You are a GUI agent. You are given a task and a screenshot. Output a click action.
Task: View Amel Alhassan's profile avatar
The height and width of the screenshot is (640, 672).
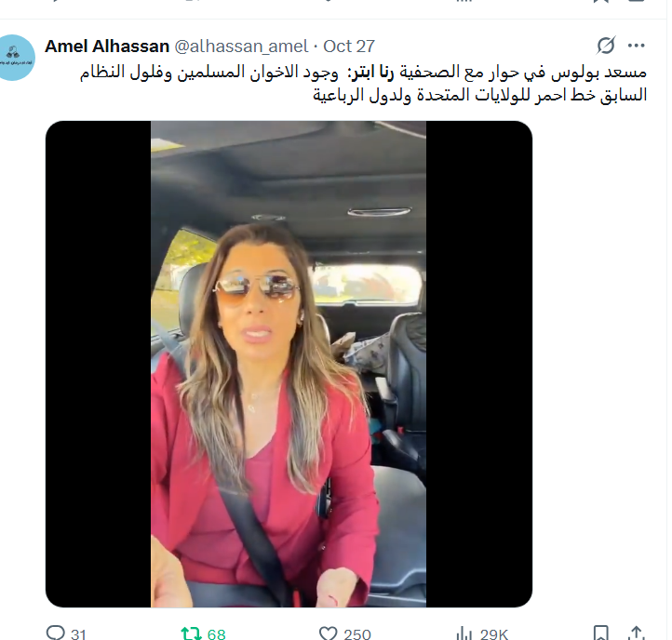pyautogui.click(x=16, y=58)
